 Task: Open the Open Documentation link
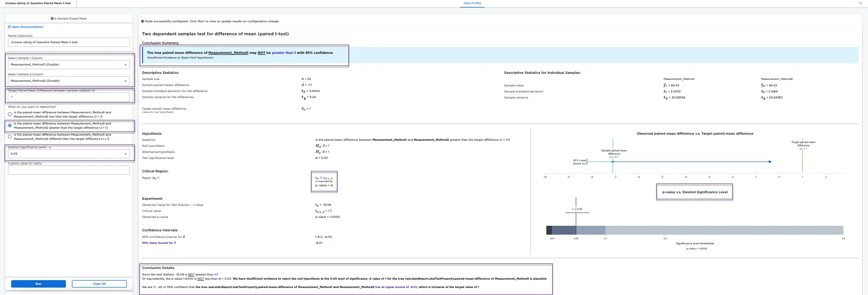click(x=27, y=27)
